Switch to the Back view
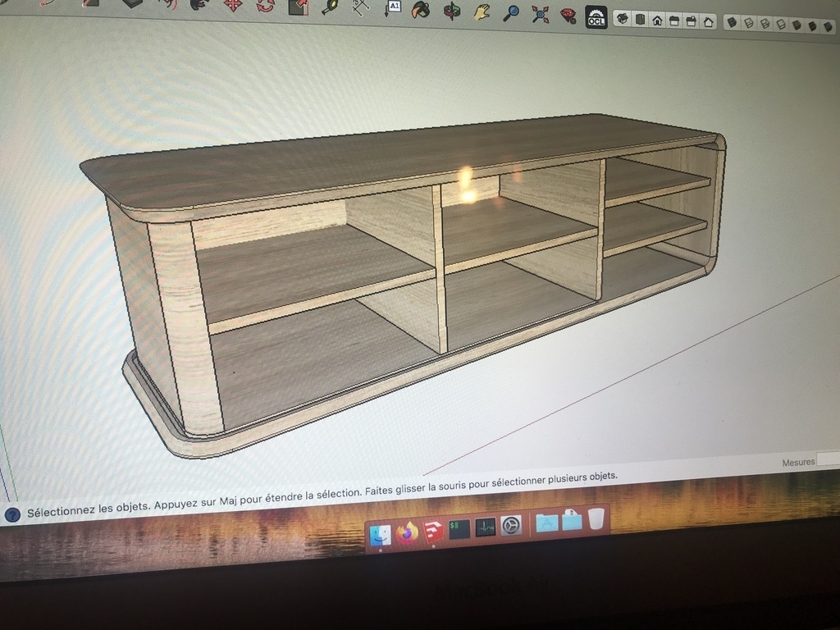The image size is (840, 630). click(692, 21)
